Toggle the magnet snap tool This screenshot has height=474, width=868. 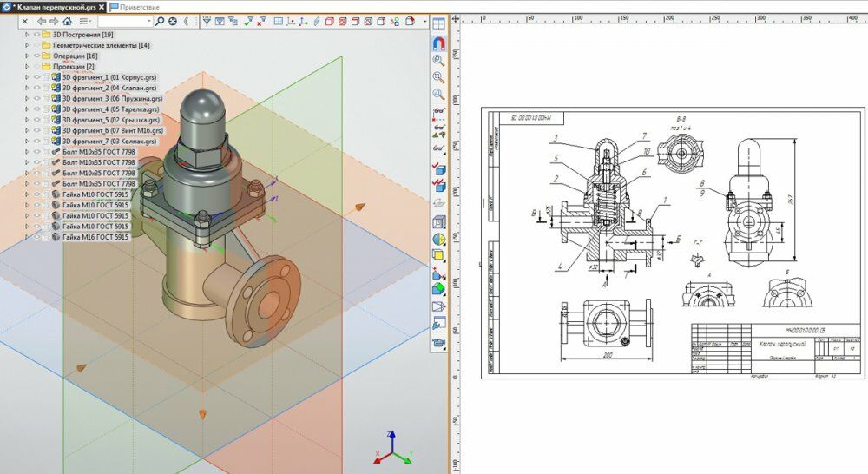click(x=438, y=44)
